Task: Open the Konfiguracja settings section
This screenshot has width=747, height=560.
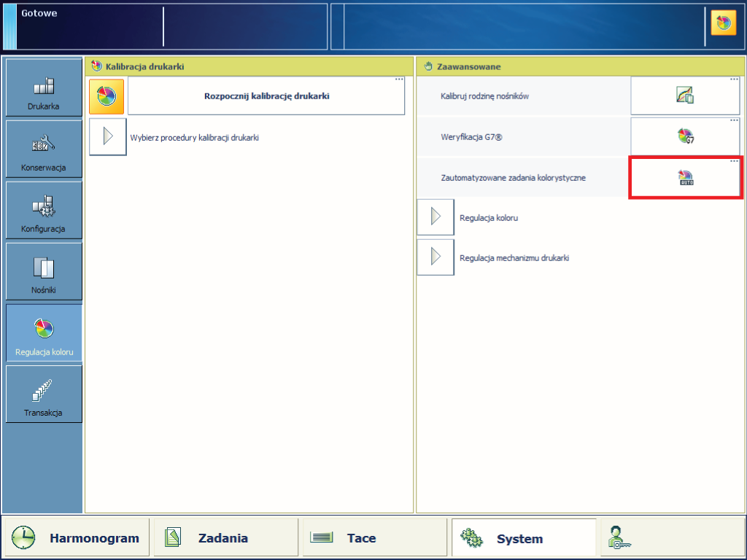Action: point(44,211)
